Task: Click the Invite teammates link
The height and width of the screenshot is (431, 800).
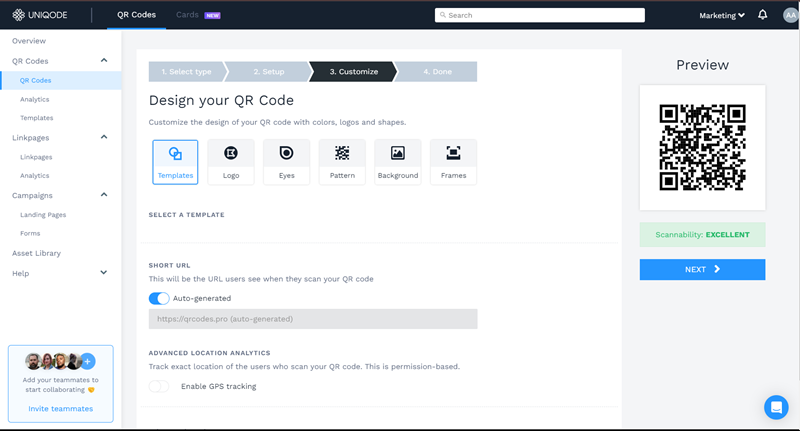Action: pos(61,409)
